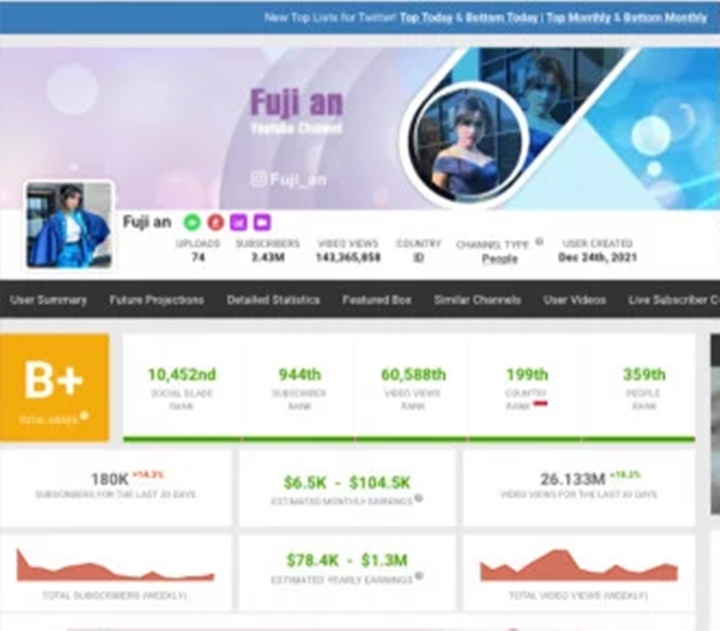Click the info icon next to Channel Type
The height and width of the screenshot is (631, 720).
(x=540, y=241)
